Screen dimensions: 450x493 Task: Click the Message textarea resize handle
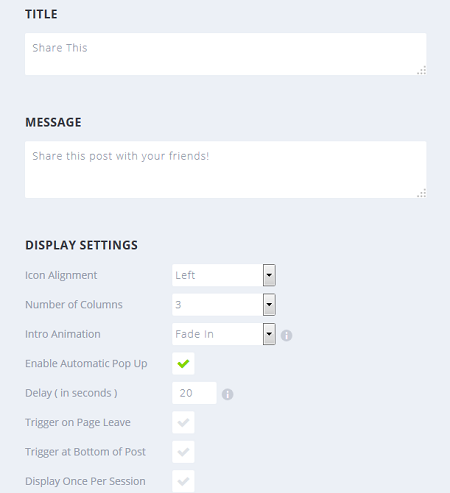pyautogui.click(x=422, y=193)
